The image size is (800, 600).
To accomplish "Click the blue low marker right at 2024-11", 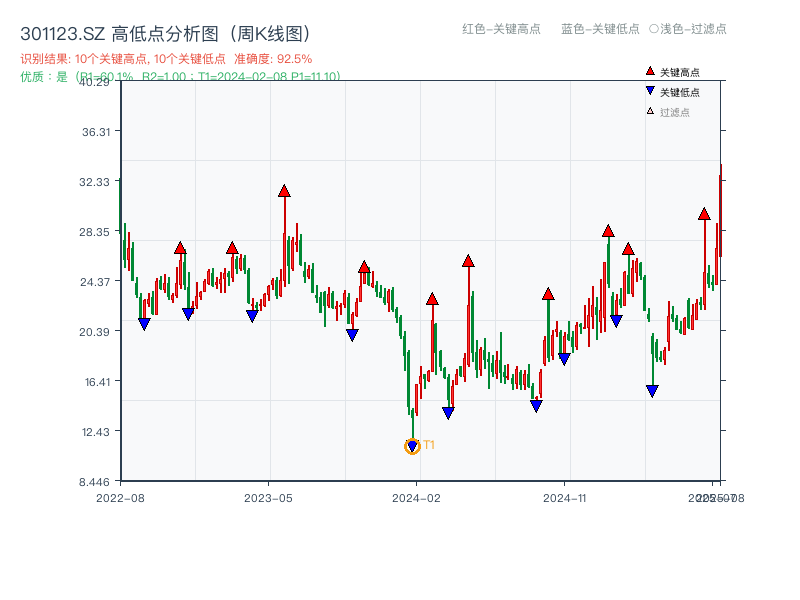I will coord(564,359).
